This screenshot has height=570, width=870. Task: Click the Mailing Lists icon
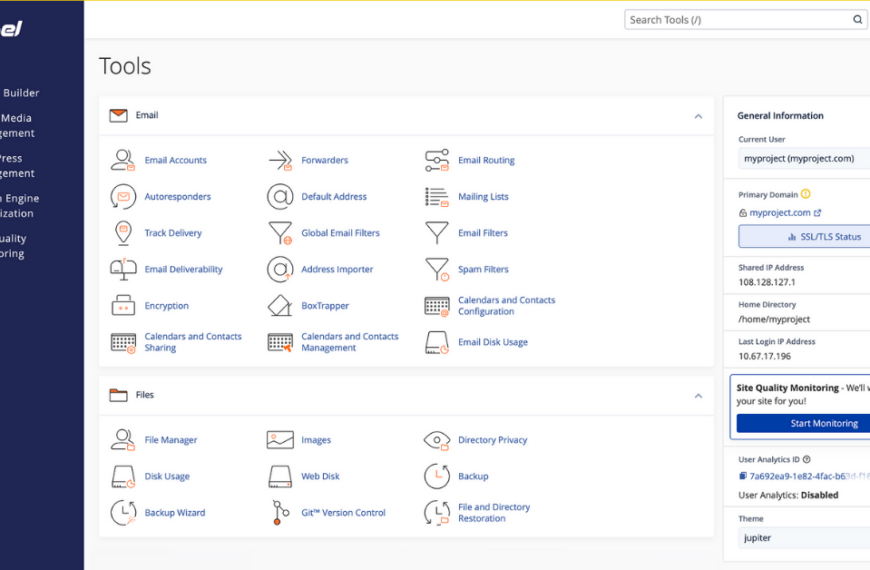pyautogui.click(x=437, y=196)
